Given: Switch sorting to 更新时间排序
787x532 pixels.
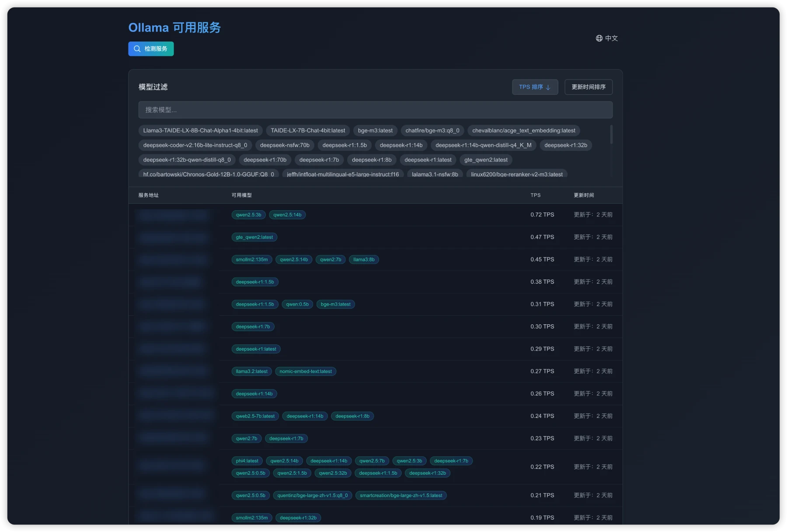Looking at the screenshot, I should click(x=588, y=87).
